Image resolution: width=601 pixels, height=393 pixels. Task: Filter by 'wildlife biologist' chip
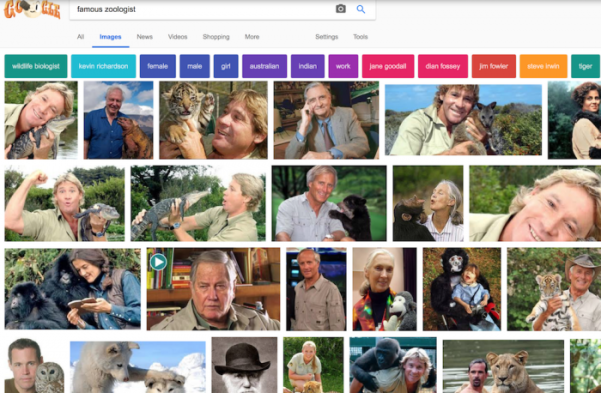36,66
